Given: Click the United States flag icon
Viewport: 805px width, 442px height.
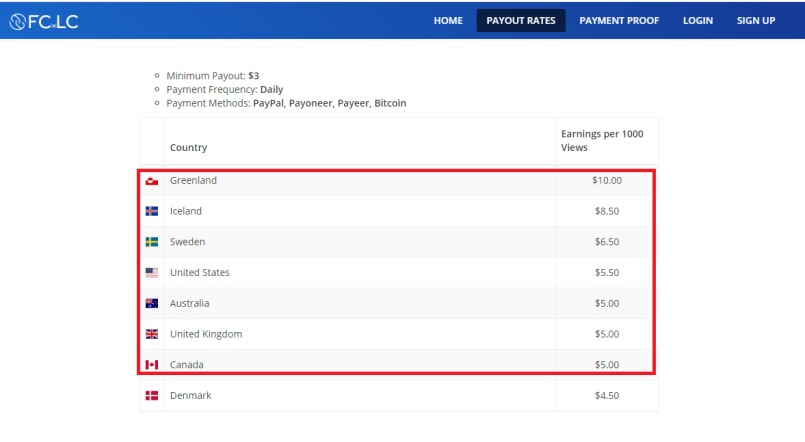Looking at the screenshot, I should (x=151, y=273).
